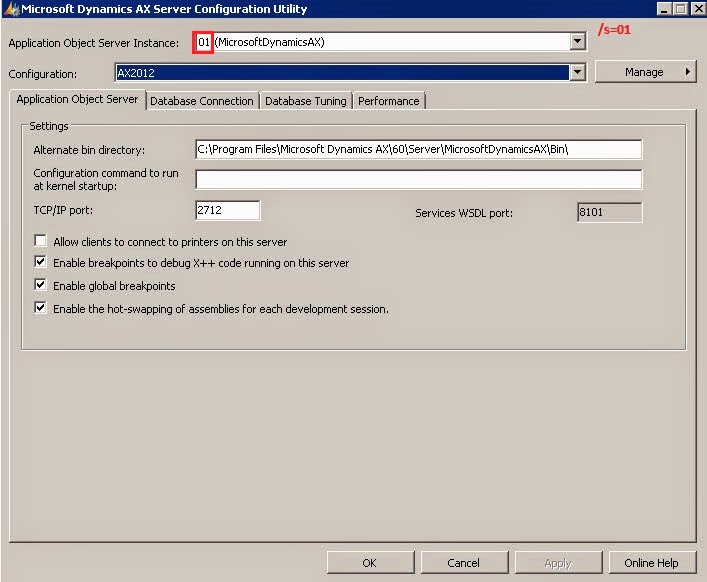Maximize the Server Configuration Utility window
This screenshot has width=707, height=582.
click(681, 9)
